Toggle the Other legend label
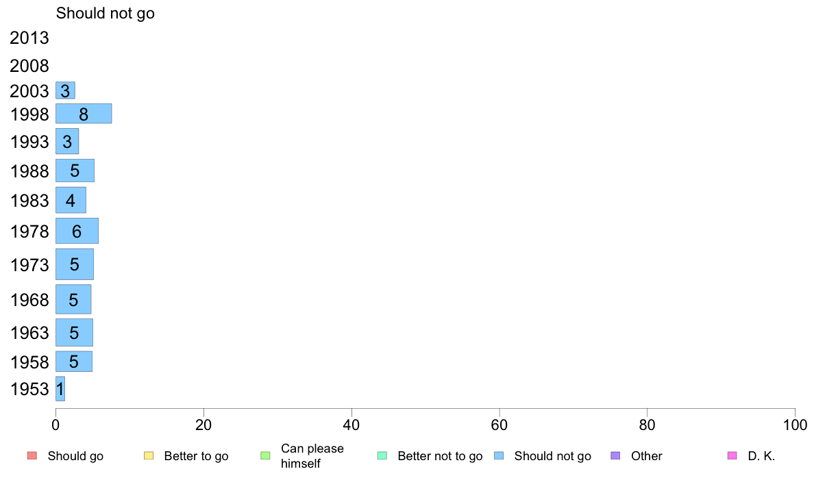Image resolution: width=814 pixels, height=504 pixels. tap(646, 456)
